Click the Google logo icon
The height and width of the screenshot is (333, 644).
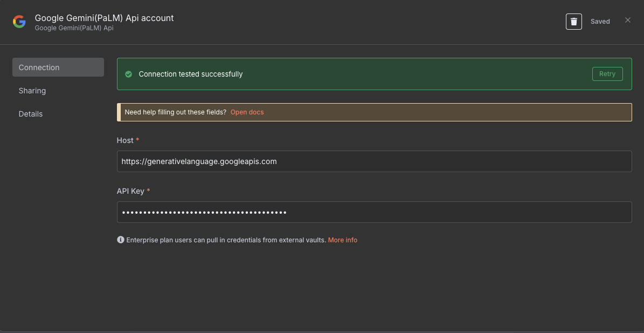19,22
